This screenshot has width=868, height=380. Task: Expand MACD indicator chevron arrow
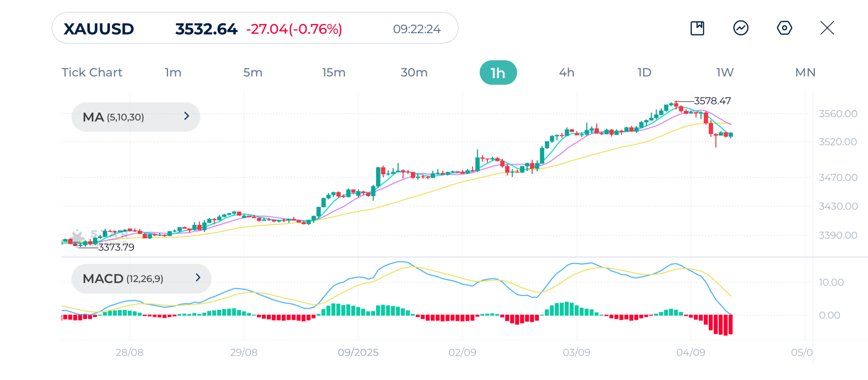(x=198, y=278)
